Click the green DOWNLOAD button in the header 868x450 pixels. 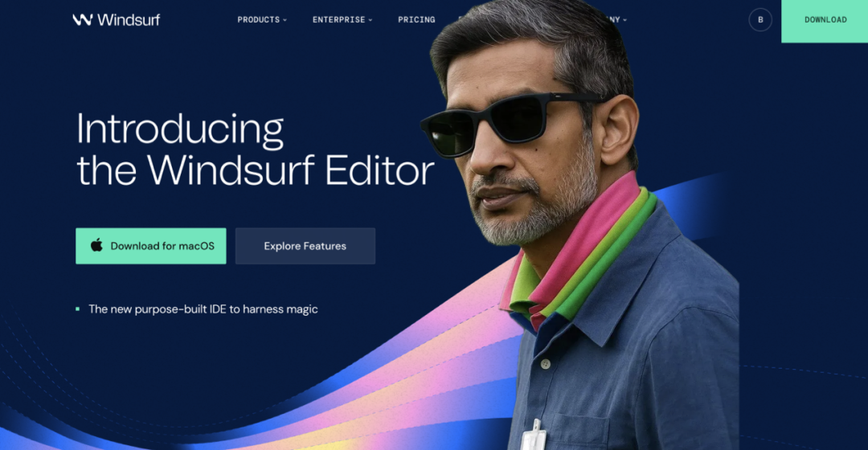point(825,21)
